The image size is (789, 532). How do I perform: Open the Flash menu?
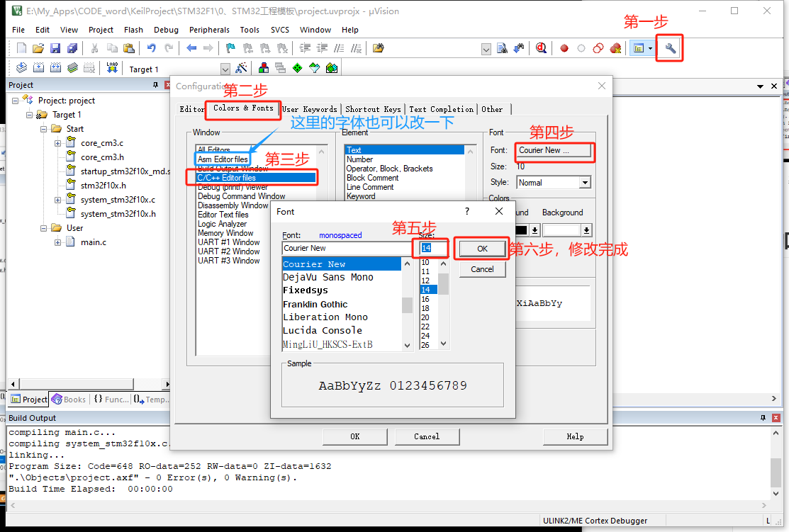coord(133,30)
